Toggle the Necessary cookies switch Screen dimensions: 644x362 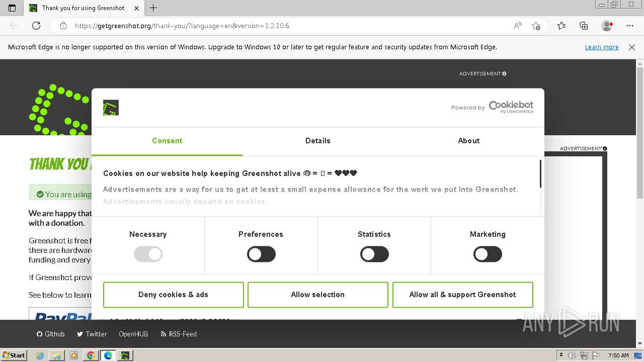pos(148,254)
